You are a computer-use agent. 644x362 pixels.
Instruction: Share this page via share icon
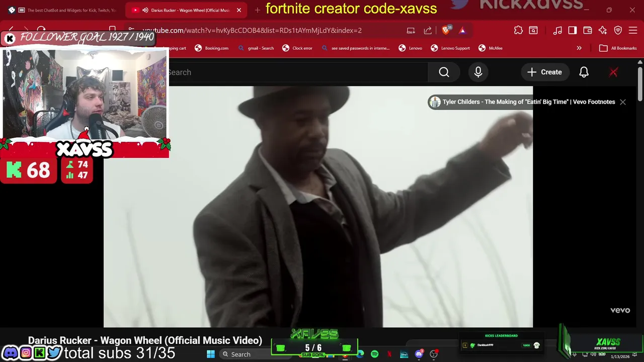(428, 30)
